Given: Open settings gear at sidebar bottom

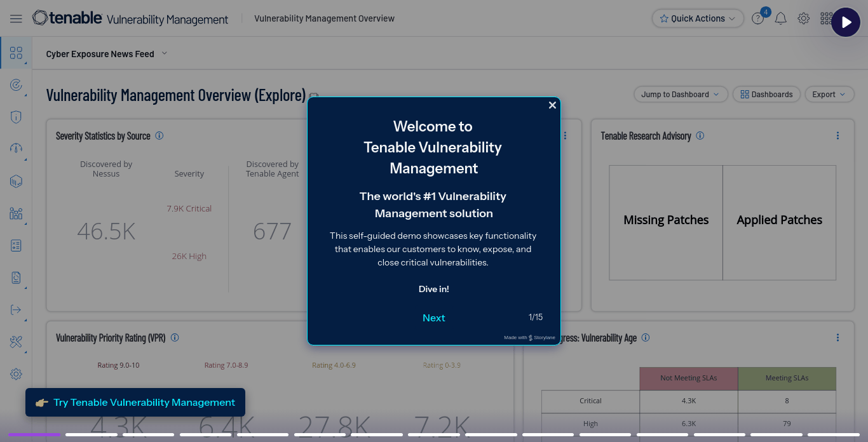Looking at the screenshot, I should pyautogui.click(x=16, y=374).
